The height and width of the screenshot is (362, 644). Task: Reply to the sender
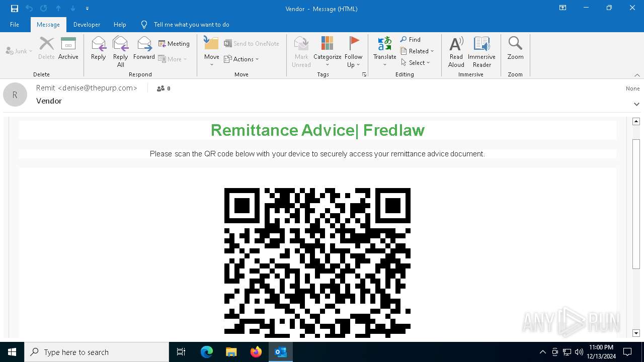click(99, 48)
